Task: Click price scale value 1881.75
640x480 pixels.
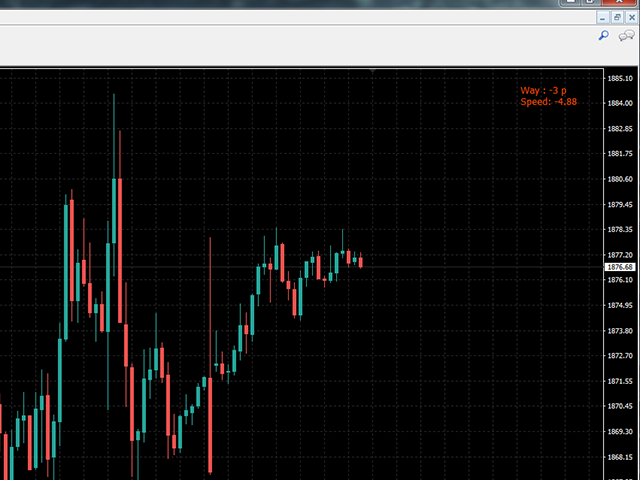Action: pyautogui.click(x=620, y=154)
